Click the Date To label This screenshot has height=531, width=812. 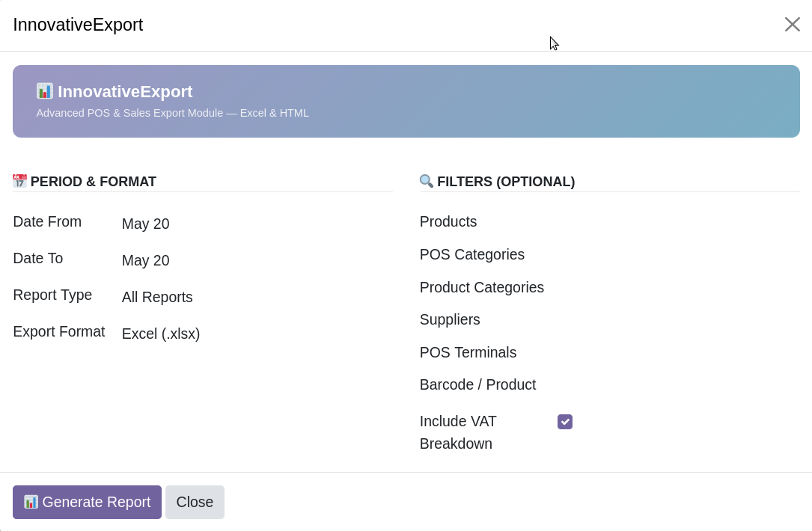point(38,258)
